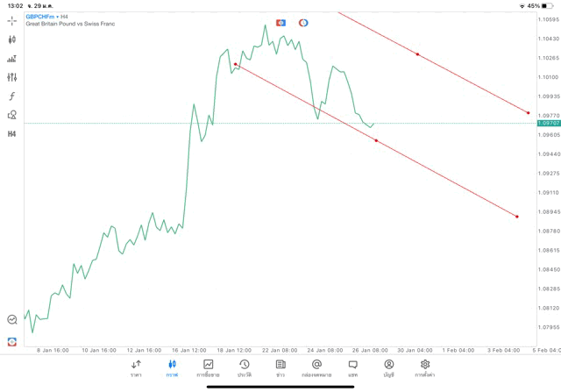The image size is (561, 392).
Task: Open the indicators list icon
Action: click(x=11, y=59)
